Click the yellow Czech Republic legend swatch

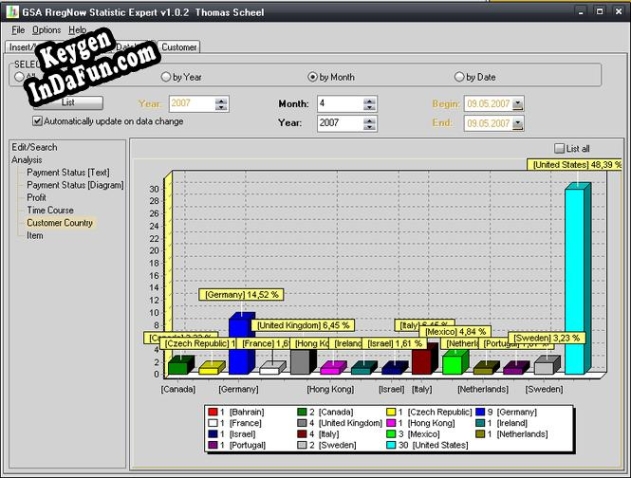tap(391, 412)
